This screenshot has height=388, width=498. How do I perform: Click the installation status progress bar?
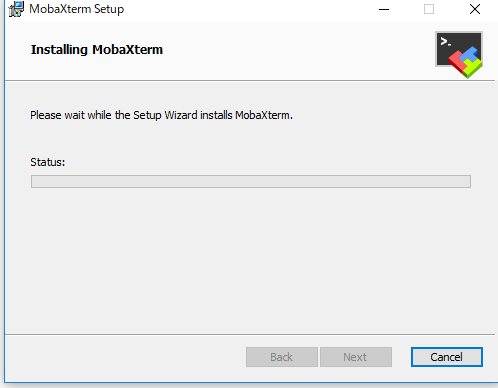[x=251, y=182]
